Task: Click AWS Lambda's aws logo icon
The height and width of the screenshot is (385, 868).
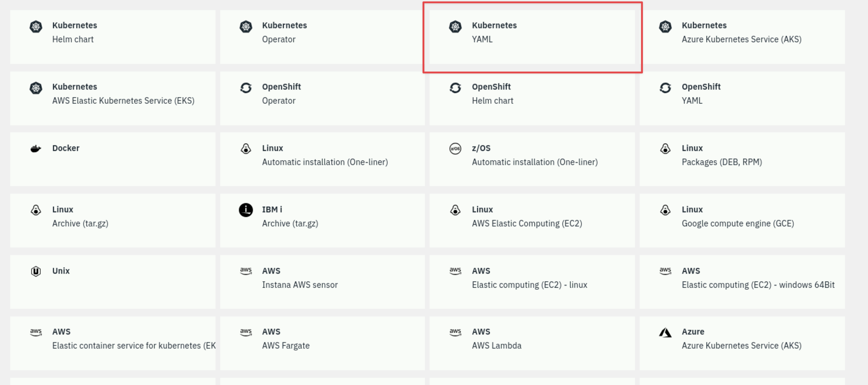Action: (x=455, y=332)
